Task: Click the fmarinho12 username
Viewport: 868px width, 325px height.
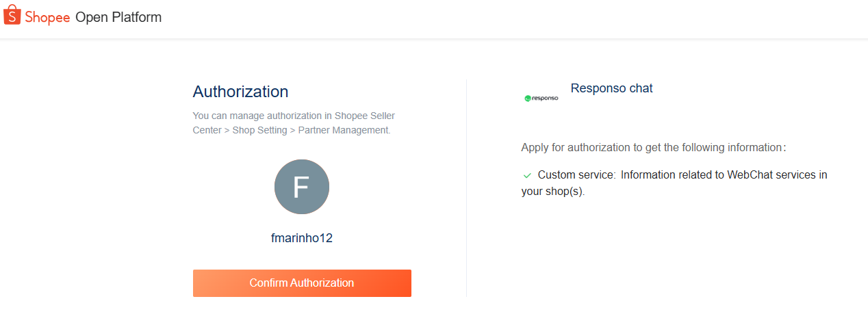Action: pyautogui.click(x=301, y=238)
